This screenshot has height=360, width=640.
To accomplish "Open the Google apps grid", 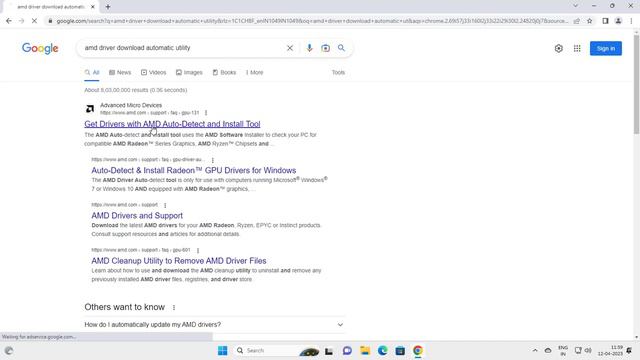I will coord(577,49).
